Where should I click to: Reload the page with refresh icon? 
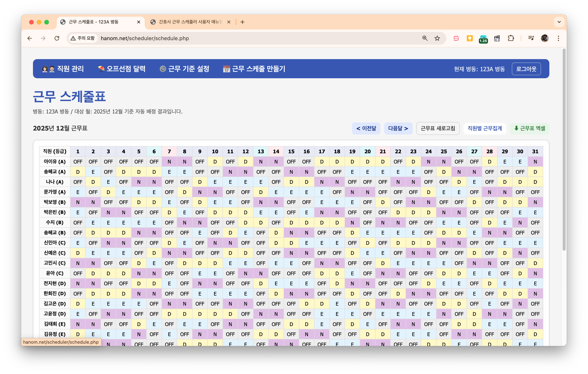point(57,38)
